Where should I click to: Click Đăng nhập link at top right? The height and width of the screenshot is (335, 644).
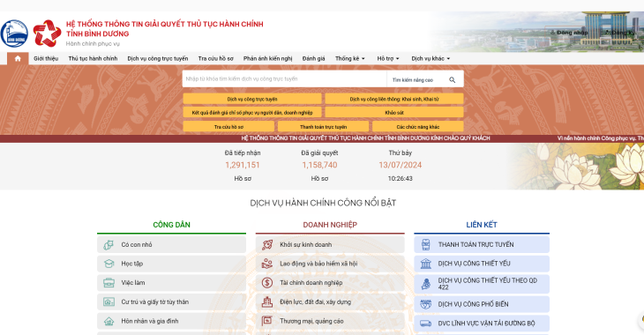tap(569, 33)
